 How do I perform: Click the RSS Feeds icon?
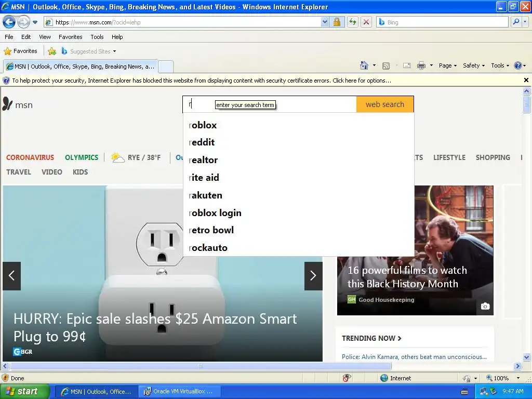pos(386,66)
